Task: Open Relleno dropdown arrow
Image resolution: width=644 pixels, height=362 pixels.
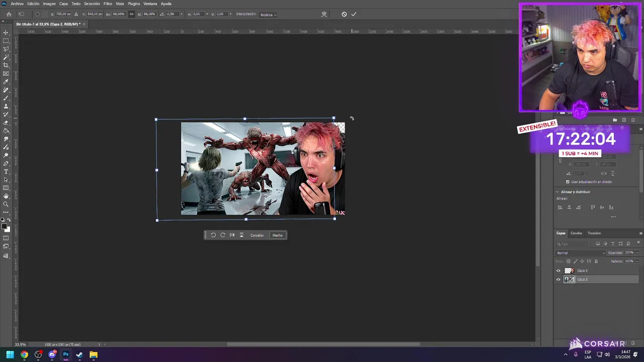Action: click(x=637, y=261)
